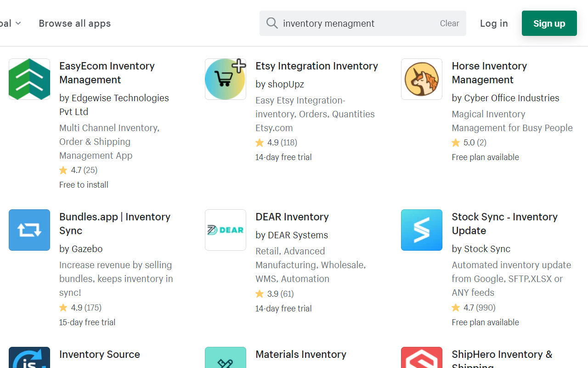Click the EasyEcom Inventory Management logo
The height and width of the screenshot is (368, 588).
29,79
